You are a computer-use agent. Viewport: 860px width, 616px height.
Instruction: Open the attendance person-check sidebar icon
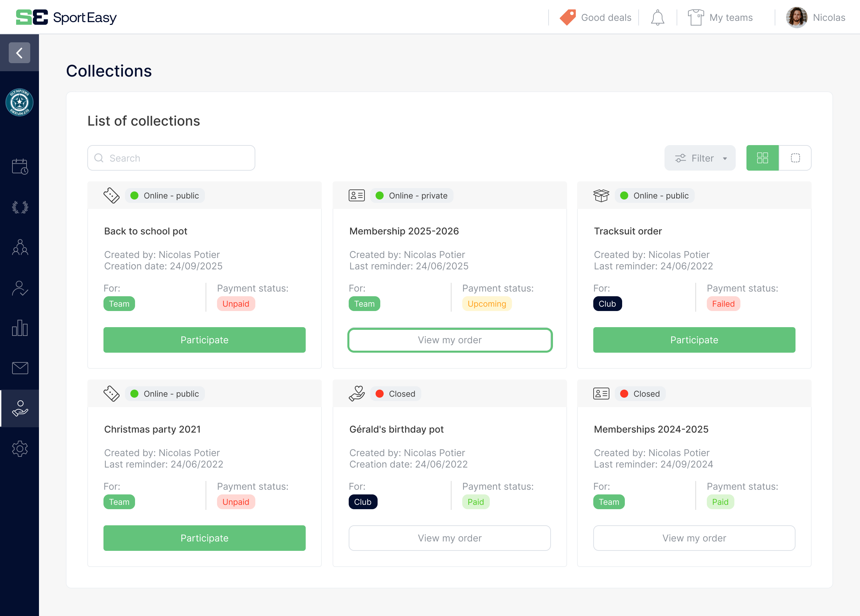pyautogui.click(x=20, y=288)
